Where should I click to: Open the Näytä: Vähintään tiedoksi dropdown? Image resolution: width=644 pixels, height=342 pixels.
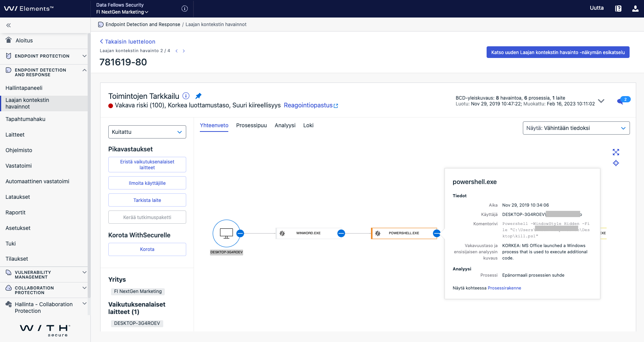(576, 128)
